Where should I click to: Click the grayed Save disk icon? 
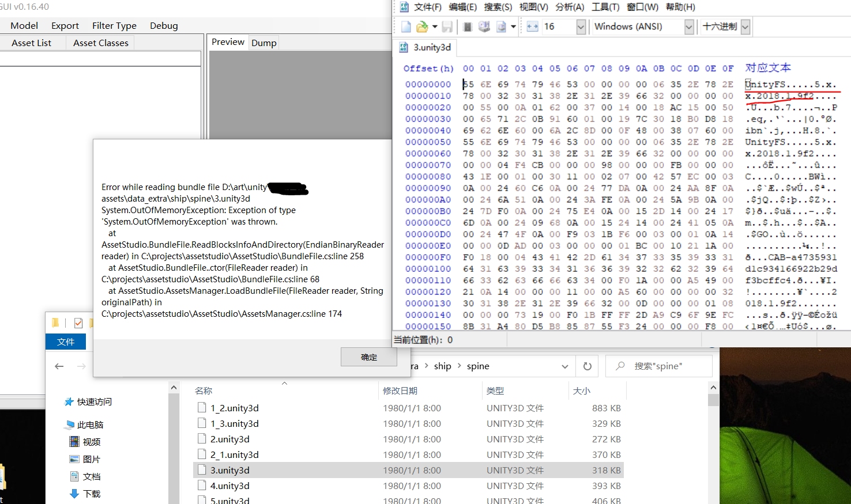pos(447,26)
